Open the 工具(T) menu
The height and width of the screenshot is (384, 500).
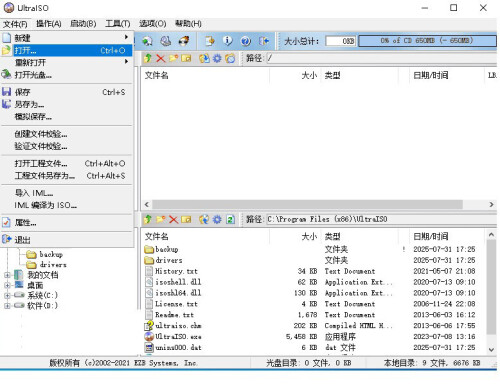click(118, 24)
